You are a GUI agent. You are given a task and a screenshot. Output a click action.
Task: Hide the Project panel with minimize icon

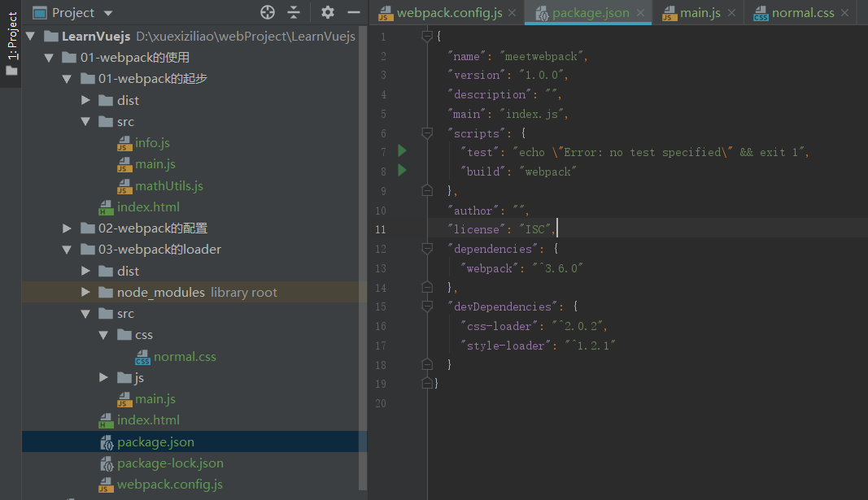(353, 12)
